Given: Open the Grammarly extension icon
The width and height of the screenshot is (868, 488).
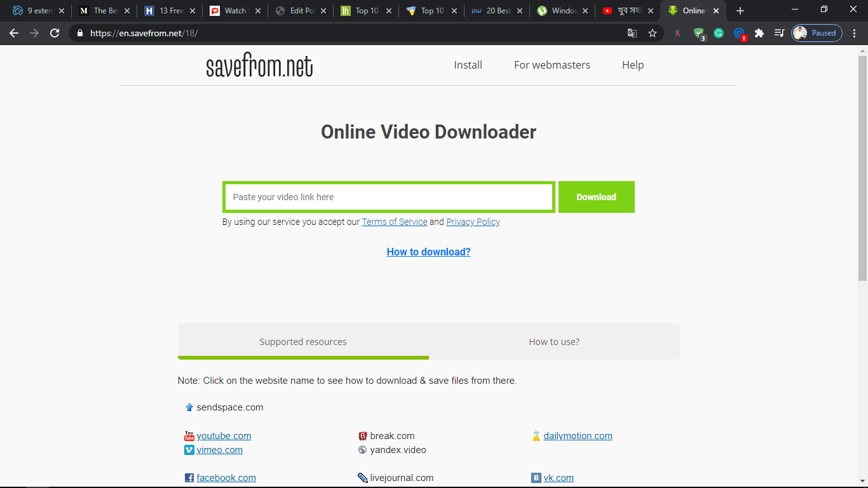Looking at the screenshot, I should (719, 33).
